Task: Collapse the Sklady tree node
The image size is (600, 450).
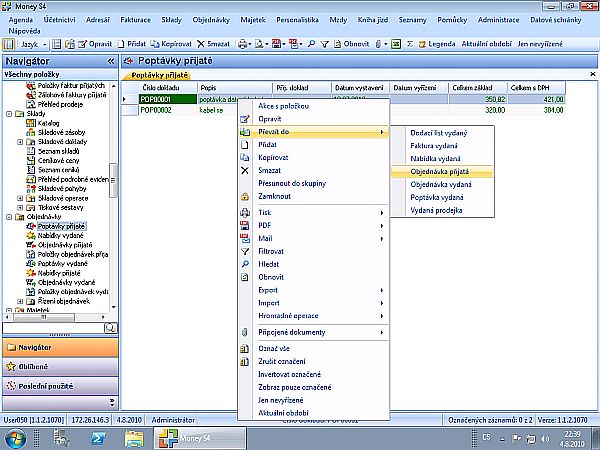Action: pos(9,114)
